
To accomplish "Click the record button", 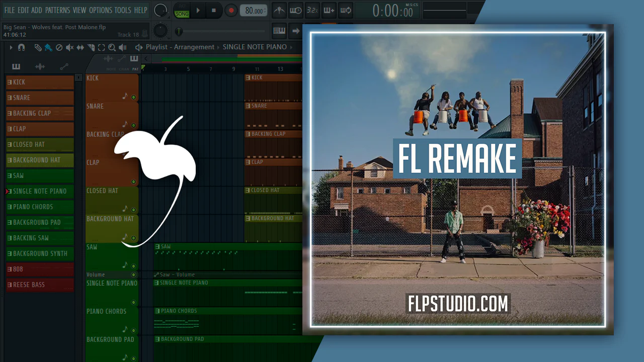I will point(231,10).
